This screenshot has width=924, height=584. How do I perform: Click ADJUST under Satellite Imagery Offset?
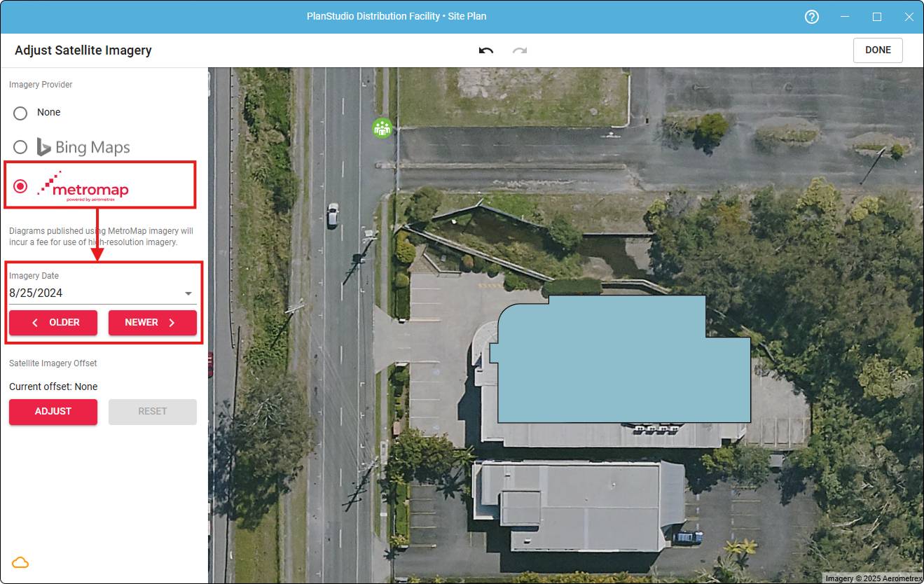tap(53, 412)
